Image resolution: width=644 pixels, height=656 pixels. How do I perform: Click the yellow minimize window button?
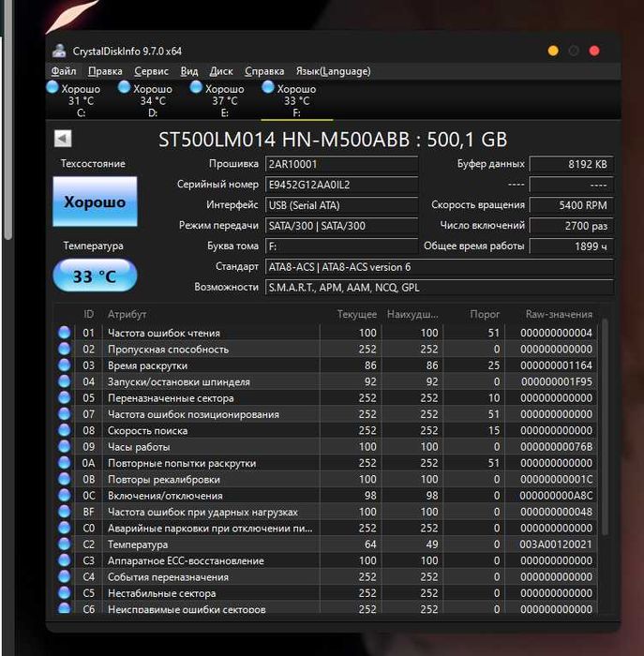[553, 51]
